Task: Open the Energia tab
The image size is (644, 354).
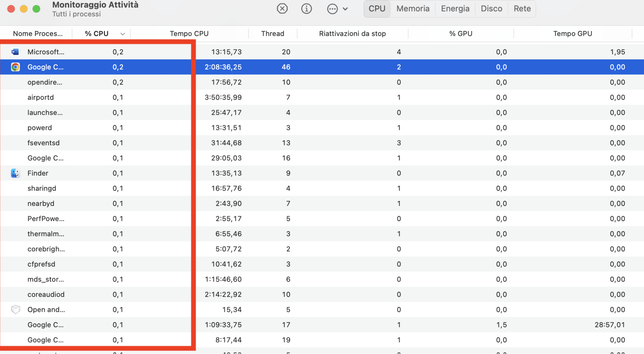Action: pos(455,8)
